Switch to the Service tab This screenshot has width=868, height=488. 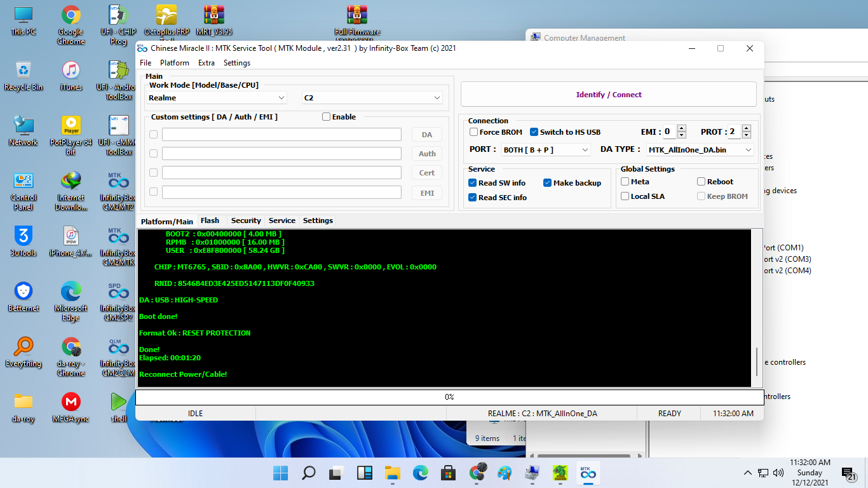pyautogui.click(x=282, y=220)
